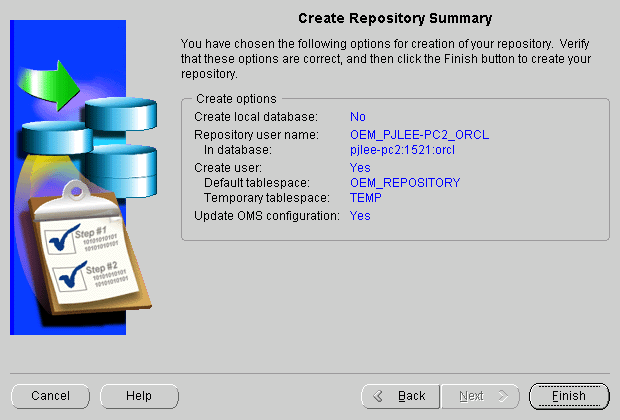Select the OEM_PJLEE-PC2_ORCL user name value

tap(419, 134)
